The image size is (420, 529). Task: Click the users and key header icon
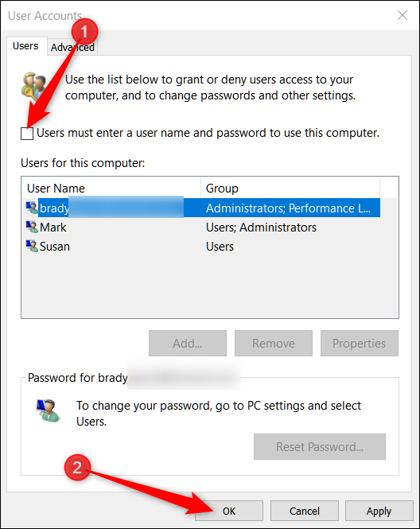coord(34,87)
